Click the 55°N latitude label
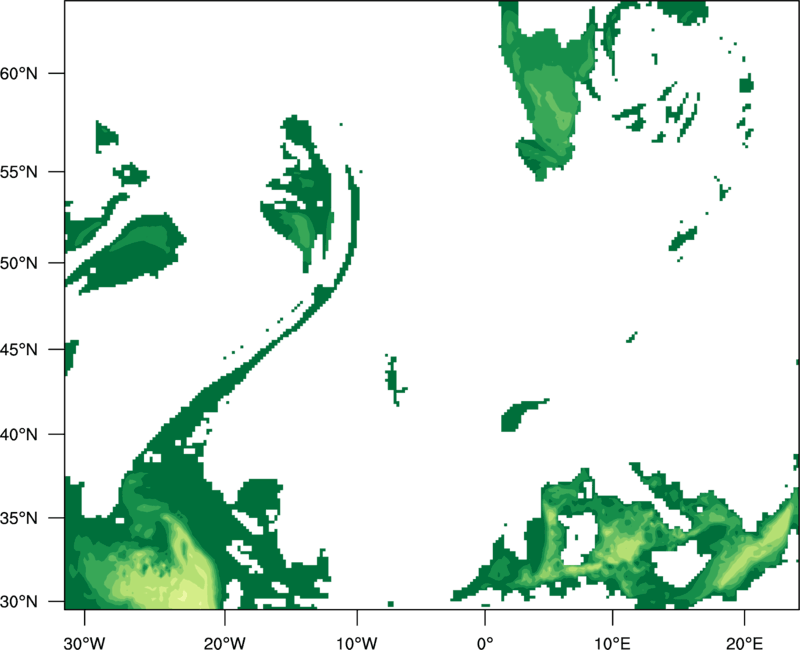800x650 pixels. (x=19, y=172)
